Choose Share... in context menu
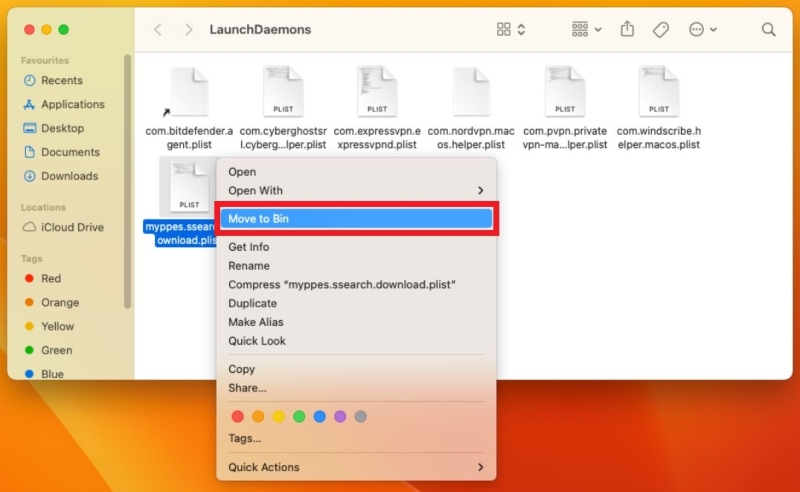800x492 pixels. pos(356,388)
